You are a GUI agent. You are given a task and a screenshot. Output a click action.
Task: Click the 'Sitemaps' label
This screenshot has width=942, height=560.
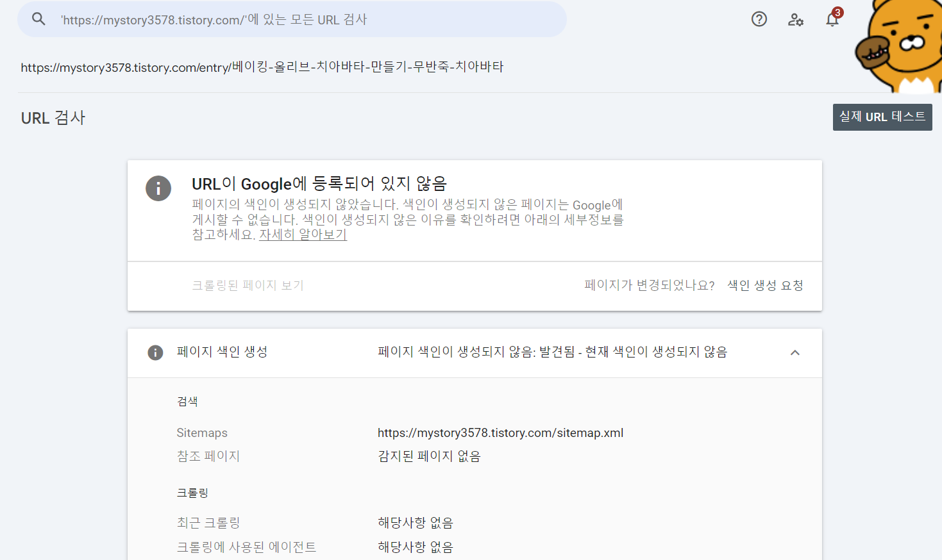(202, 433)
